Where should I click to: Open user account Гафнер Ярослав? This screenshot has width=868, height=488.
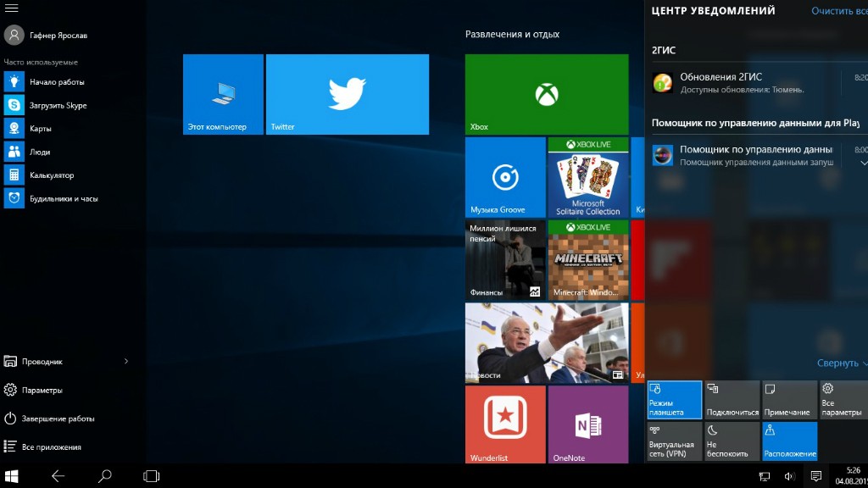coord(46,35)
